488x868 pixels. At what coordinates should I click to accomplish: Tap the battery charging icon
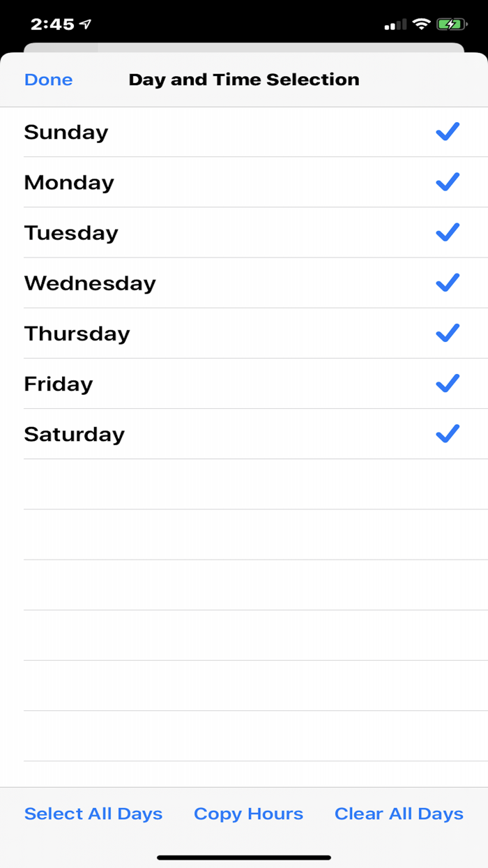(x=452, y=24)
